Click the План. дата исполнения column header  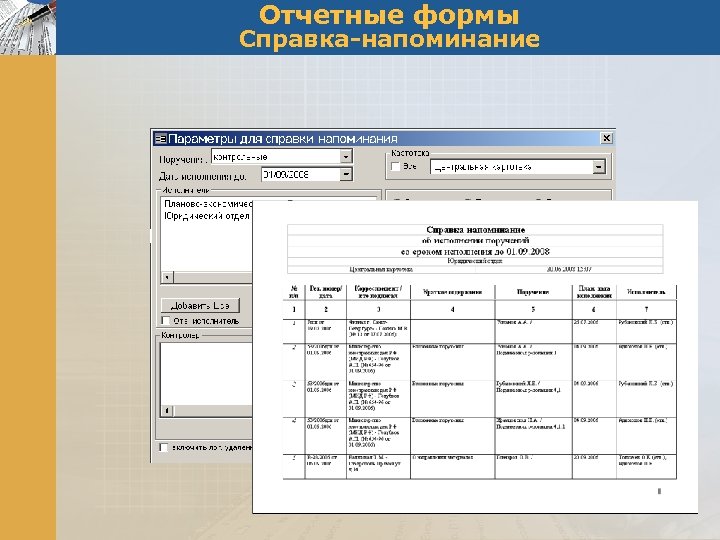coord(594,292)
